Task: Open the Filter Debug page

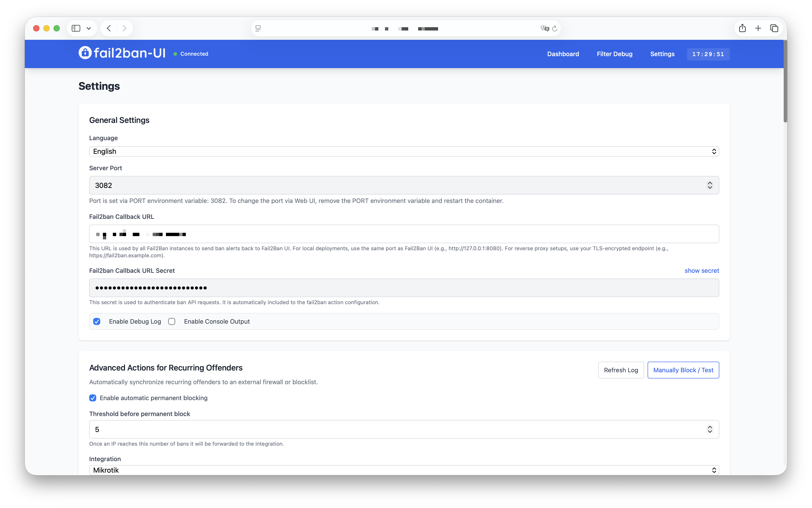Action: tap(614, 54)
